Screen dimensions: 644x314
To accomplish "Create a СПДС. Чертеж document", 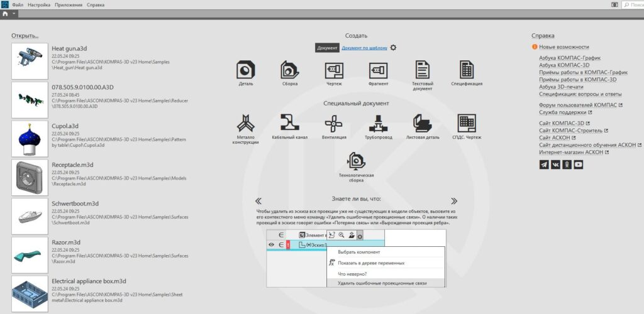I will point(467,123).
